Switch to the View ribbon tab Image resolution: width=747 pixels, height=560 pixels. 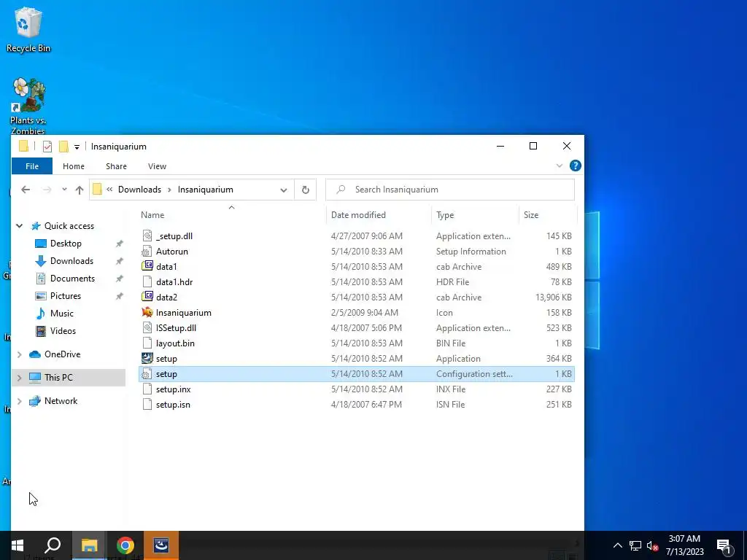pyautogui.click(x=157, y=166)
